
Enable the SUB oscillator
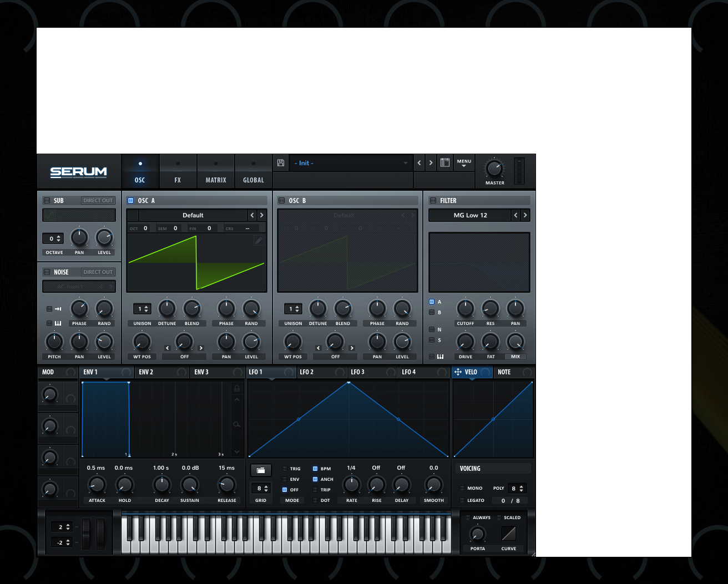[47, 201]
